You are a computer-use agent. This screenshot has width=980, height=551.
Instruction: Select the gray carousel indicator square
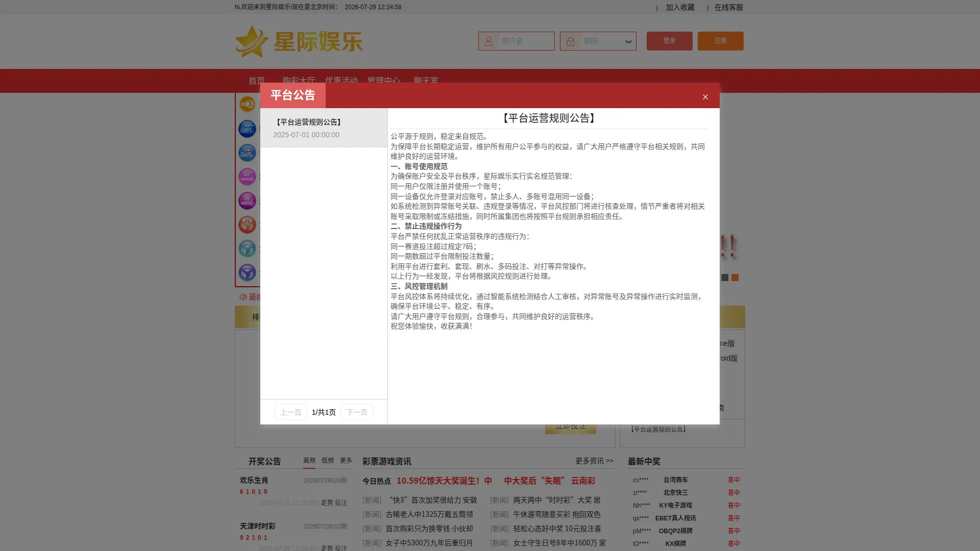(725, 278)
